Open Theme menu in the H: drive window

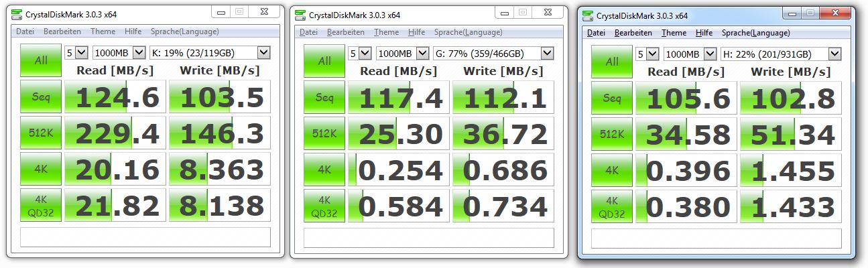tap(674, 32)
